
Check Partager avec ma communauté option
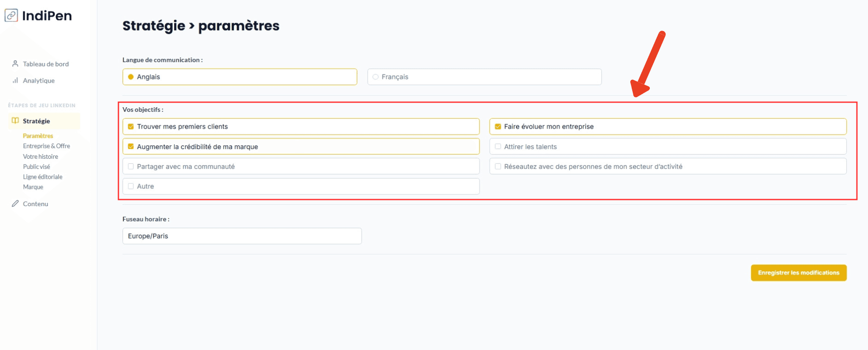131,166
